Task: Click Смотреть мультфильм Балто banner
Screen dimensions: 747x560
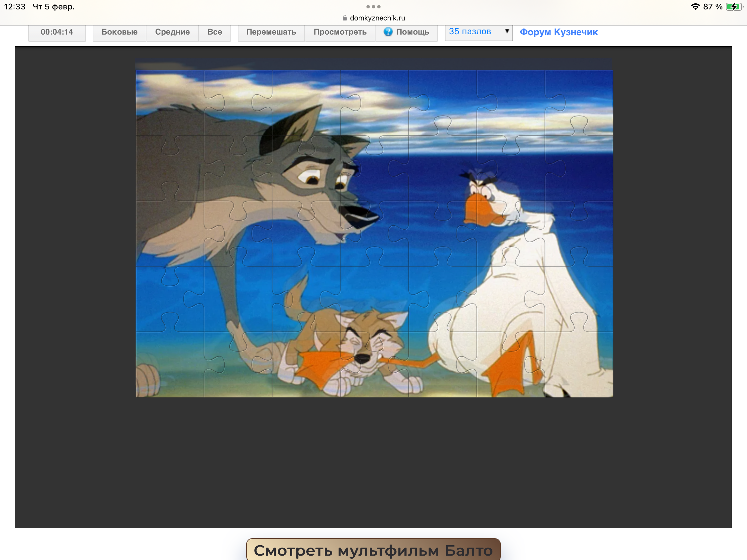Action: tap(373, 550)
